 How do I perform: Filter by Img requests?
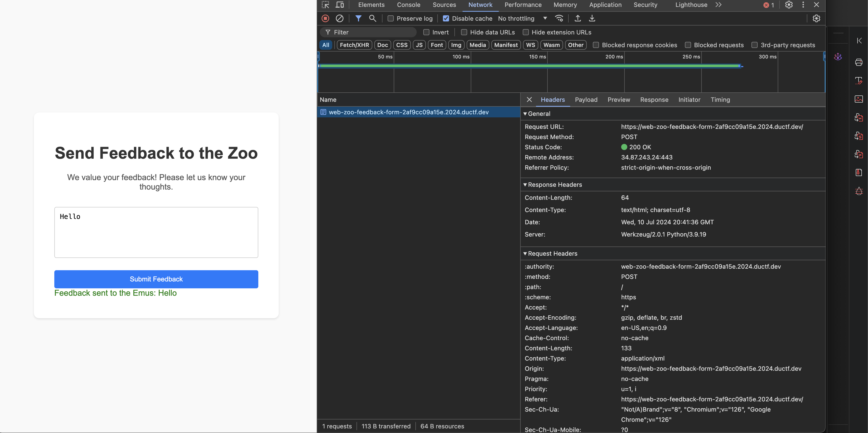click(x=456, y=45)
